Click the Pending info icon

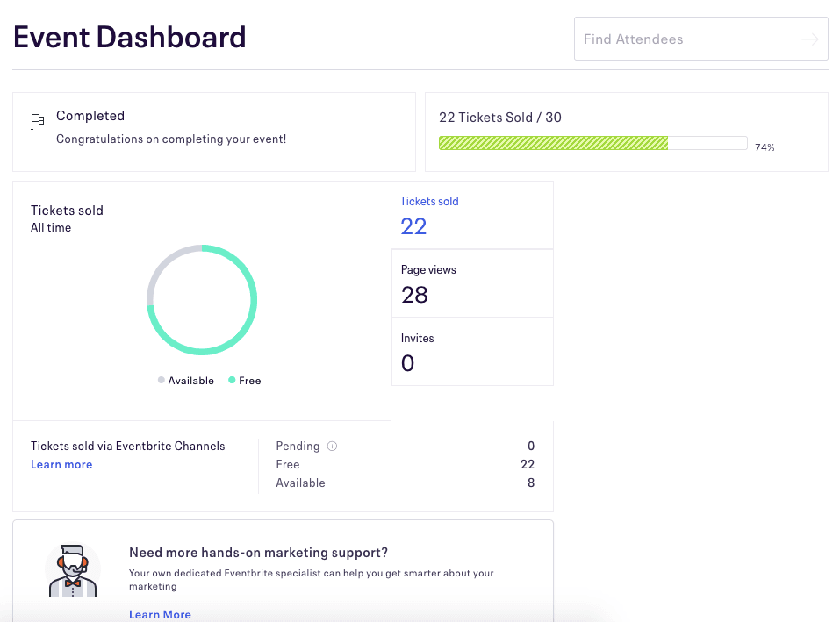point(332,446)
